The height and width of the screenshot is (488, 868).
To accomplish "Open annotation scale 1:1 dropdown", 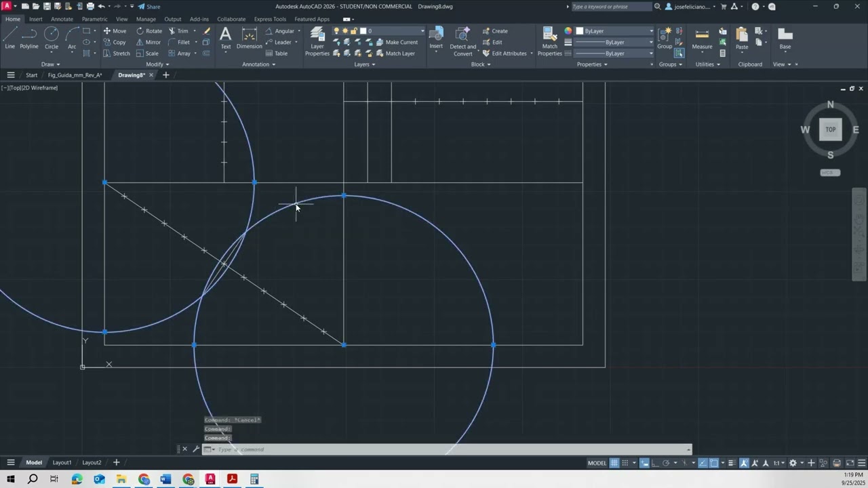I will [779, 463].
